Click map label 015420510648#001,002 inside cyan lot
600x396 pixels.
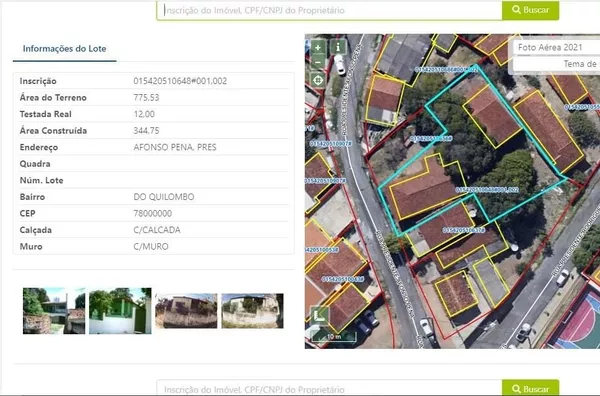coord(487,190)
